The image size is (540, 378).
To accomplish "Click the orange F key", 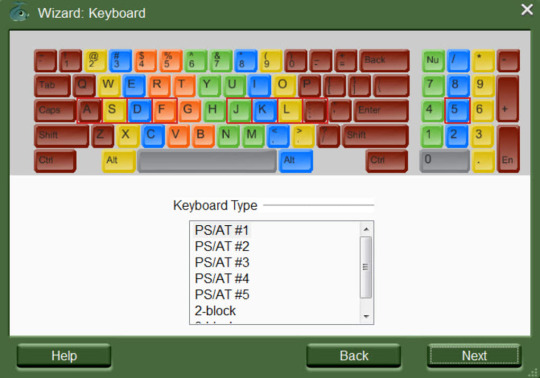I will [165, 111].
